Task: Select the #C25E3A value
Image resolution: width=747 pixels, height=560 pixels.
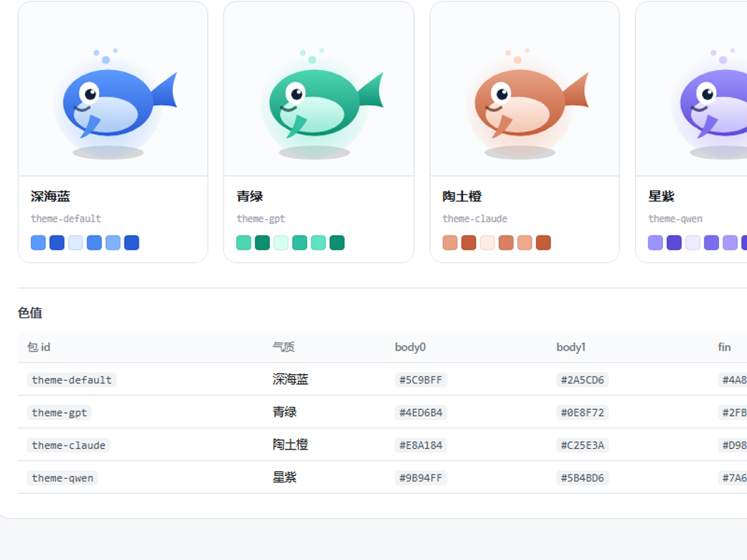Action: tap(582, 445)
